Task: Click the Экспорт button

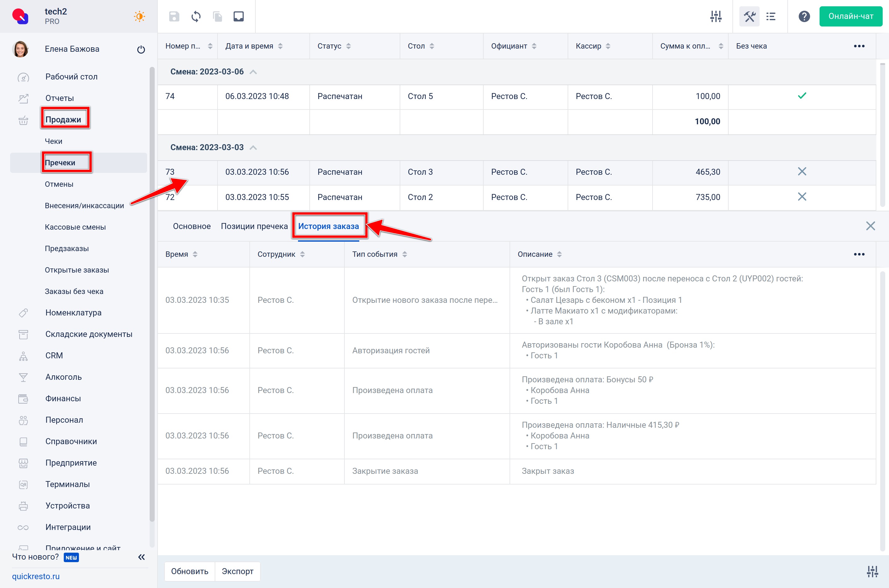Action: pos(237,571)
